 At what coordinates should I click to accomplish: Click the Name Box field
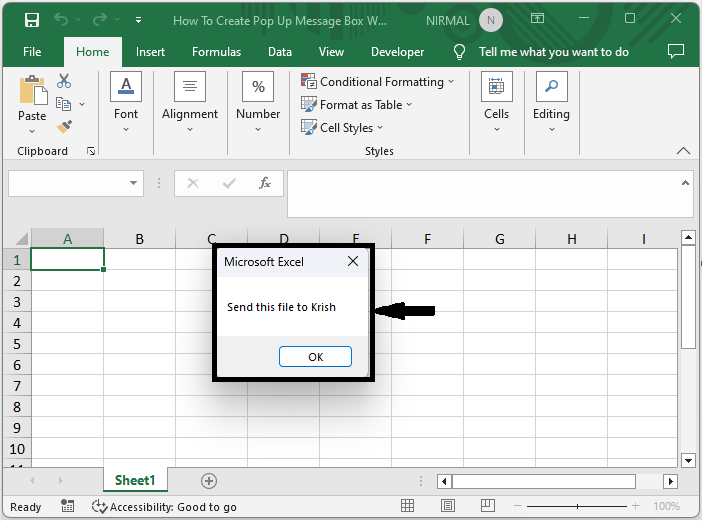click(x=67, y=183)
